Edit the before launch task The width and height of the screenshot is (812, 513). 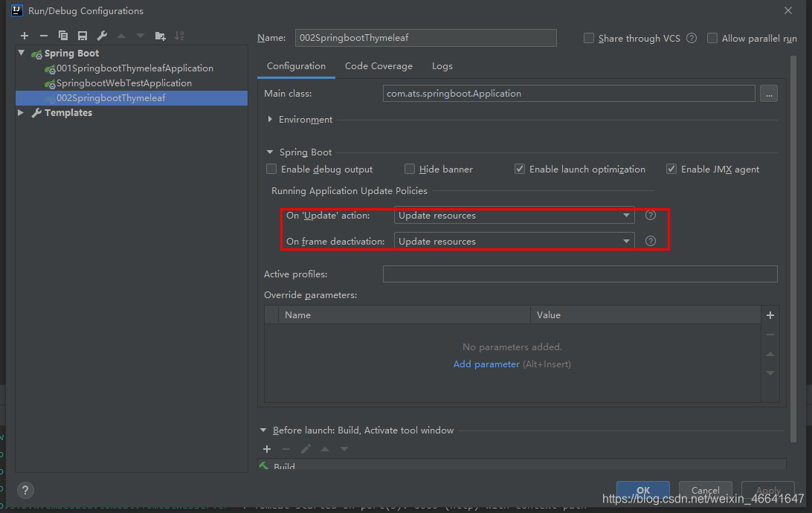[306, 449]
